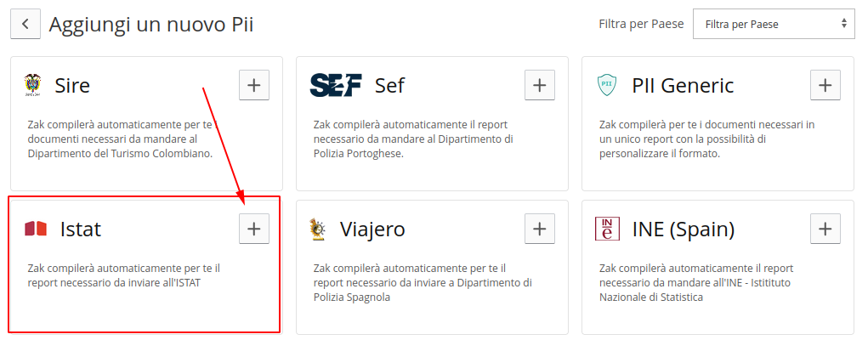Image resolution: width=868 pixels, height=340 pixels.
Task: Add the Sef Pii with plus
Action: tap(540, 85)
